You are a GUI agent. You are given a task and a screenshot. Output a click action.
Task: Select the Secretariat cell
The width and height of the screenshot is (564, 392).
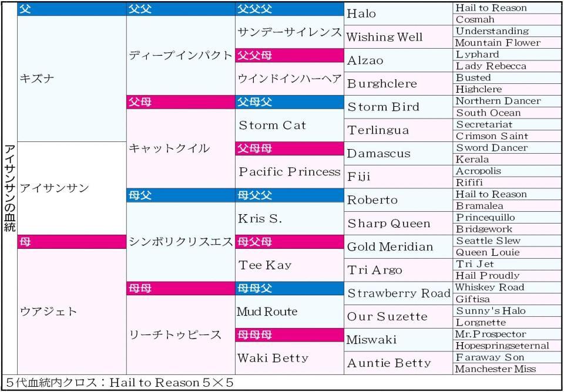507,124
